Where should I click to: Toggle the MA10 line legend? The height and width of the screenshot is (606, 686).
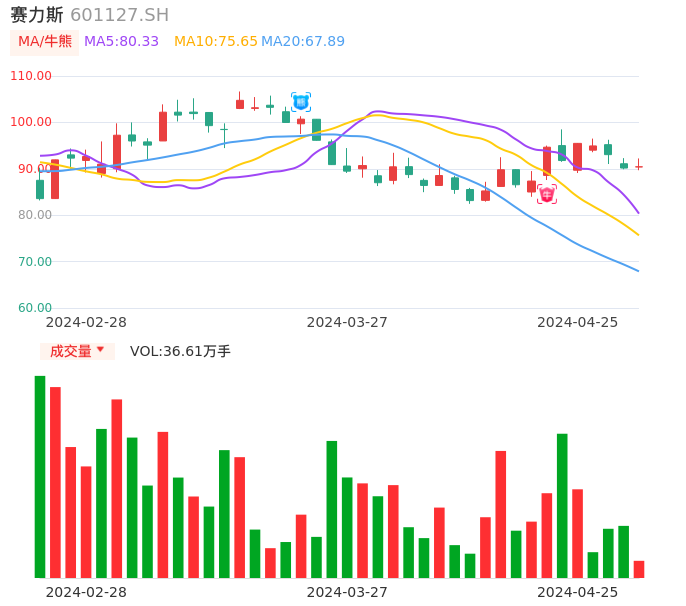[x=215, y=42]
